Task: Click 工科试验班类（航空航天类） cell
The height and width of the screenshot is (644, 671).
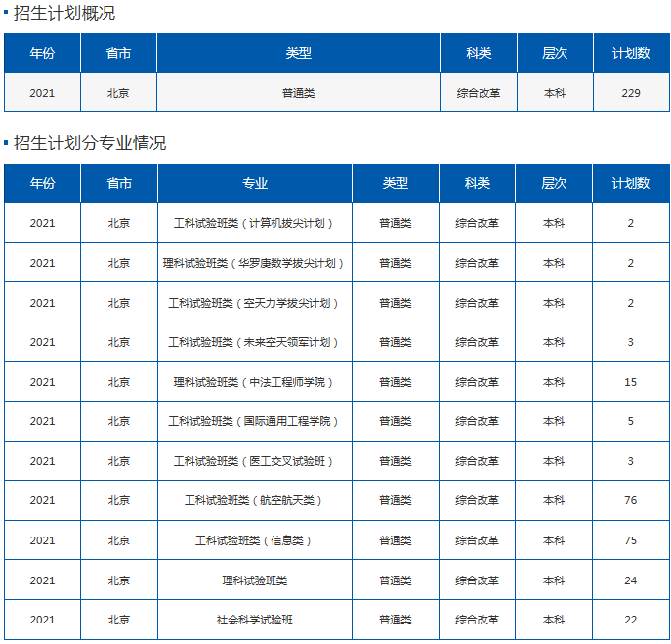Action: [x=255, y=500]
